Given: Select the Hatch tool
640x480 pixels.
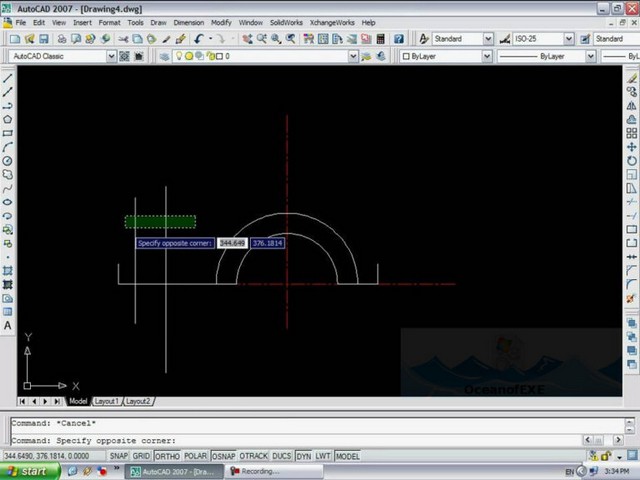Looking at the screenshot, I should pyautogui.click(x=7, y=271).
